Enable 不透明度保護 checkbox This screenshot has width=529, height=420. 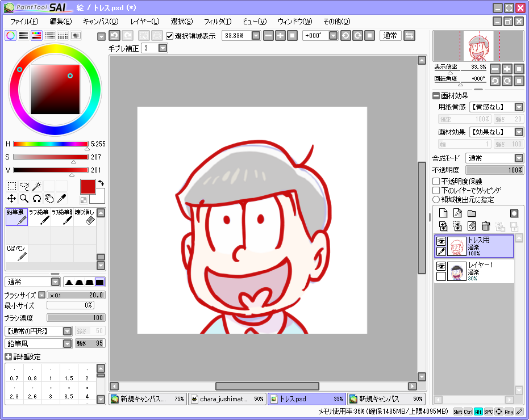coord(436,182)
